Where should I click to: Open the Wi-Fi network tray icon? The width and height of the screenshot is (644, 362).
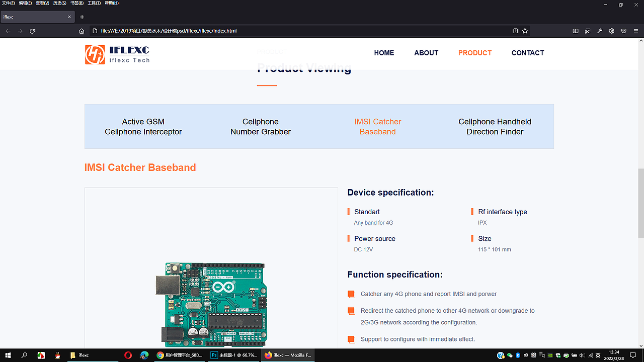click(591, 355)
